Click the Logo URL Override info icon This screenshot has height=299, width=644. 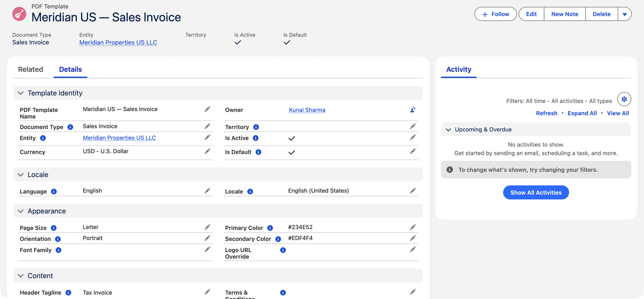pos(283,250)
